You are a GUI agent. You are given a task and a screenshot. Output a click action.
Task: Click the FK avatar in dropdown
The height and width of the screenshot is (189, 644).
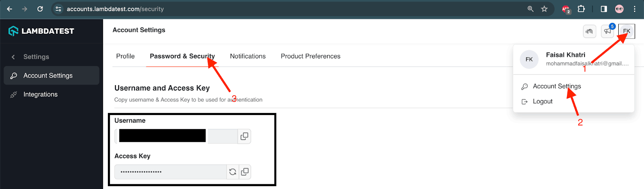point(529,60)
